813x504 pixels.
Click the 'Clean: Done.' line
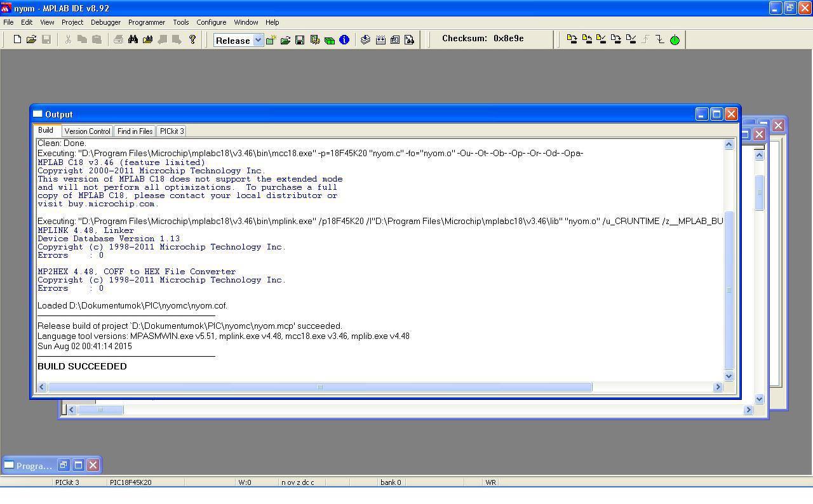62,143
